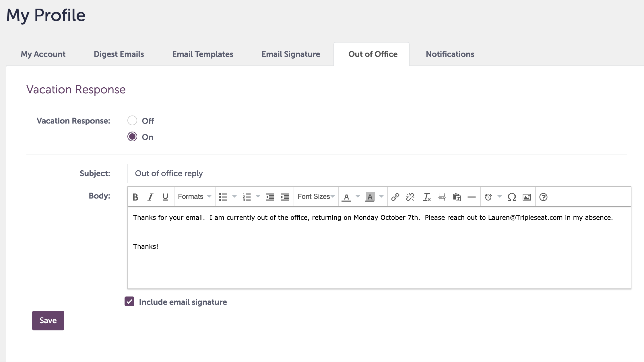Open the text color picker arrow

[x=358, y=197]
